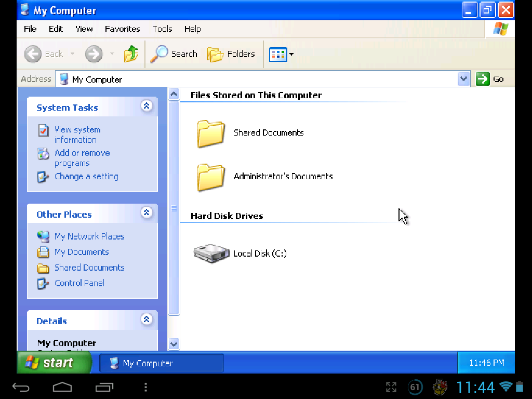Click the Administrator's Documents label
The height and width of the screenshot is (399, 532).
pos(283,177)
